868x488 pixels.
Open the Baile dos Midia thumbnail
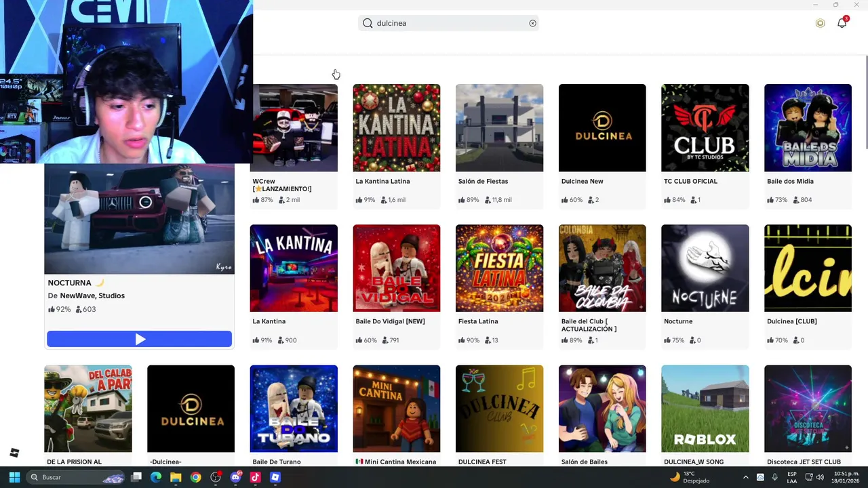(x=808, y=127)
